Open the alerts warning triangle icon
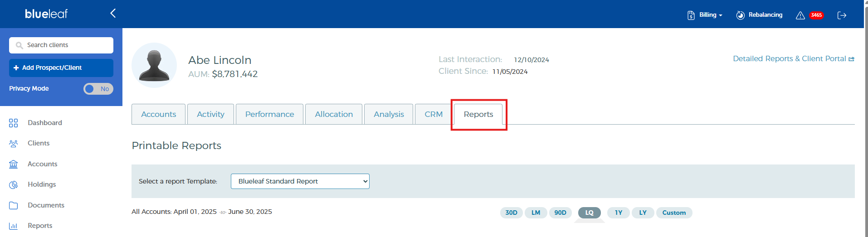The height and width of the screenshot is (237, 868). point(800,15)
